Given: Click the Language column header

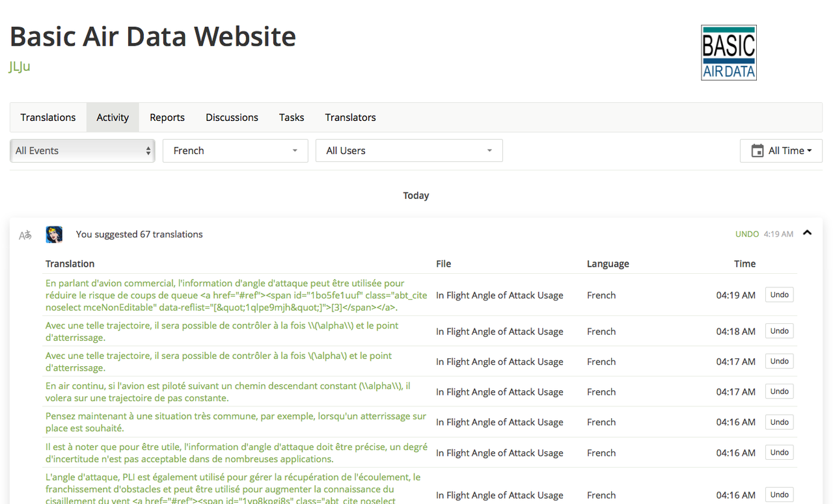Looking at the screenshot, I should (x=608, y=263).
